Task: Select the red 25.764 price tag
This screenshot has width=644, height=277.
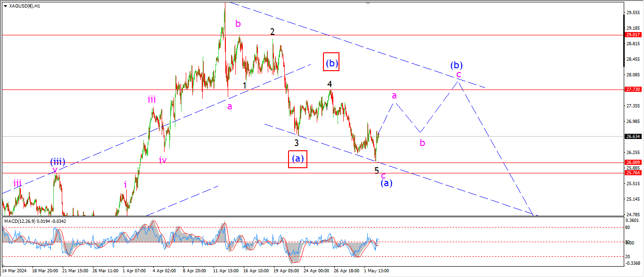Action: click(632, 173)
